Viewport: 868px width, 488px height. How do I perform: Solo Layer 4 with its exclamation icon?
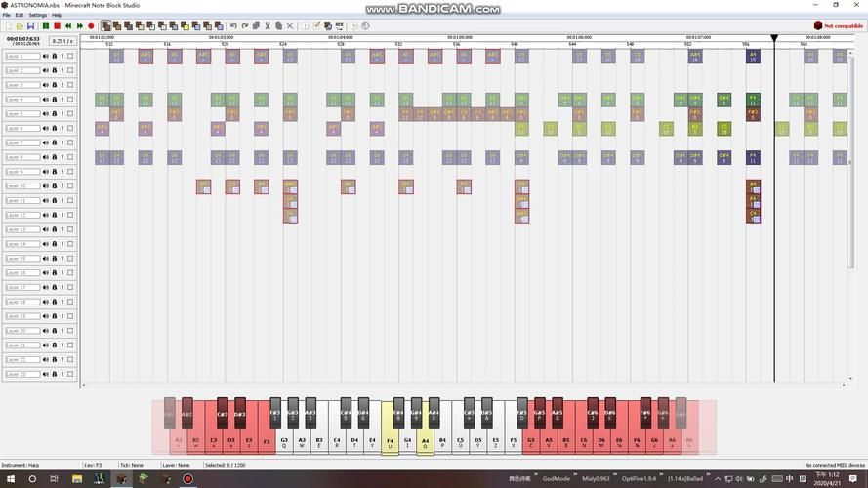(62, 99)
